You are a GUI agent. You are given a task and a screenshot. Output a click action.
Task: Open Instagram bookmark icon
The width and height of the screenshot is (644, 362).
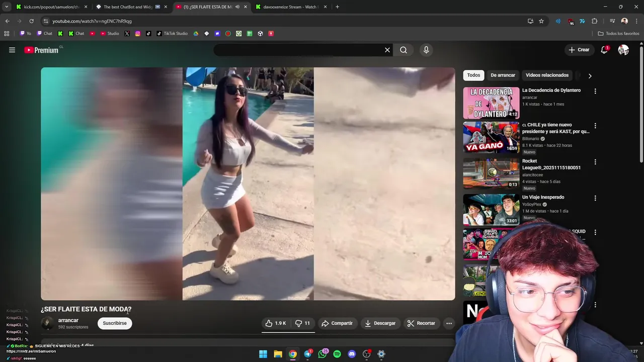(x=138, y=34)
